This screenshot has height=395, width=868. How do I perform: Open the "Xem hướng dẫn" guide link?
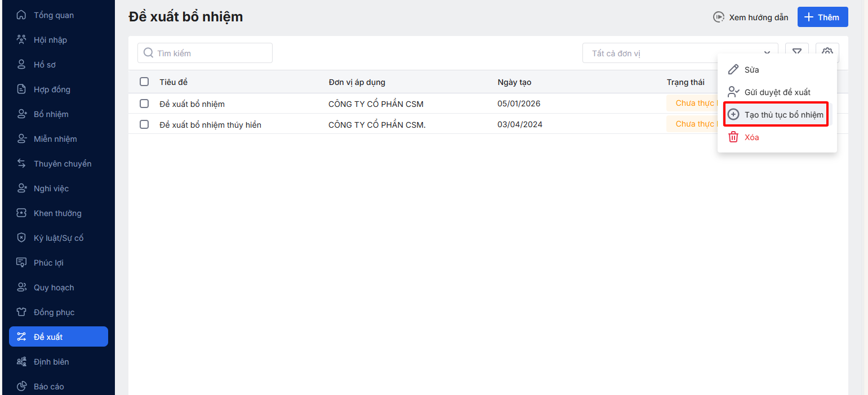751,17
